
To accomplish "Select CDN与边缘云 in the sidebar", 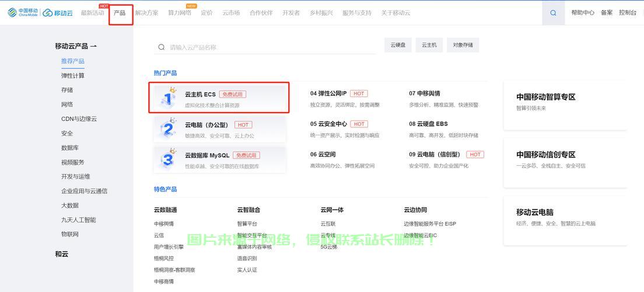I will point(79,119).
